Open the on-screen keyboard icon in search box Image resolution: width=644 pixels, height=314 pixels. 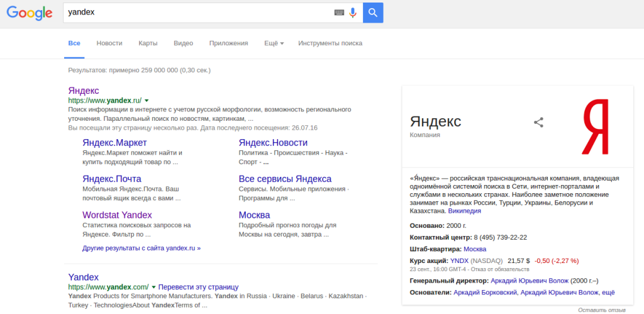point(339,13)
